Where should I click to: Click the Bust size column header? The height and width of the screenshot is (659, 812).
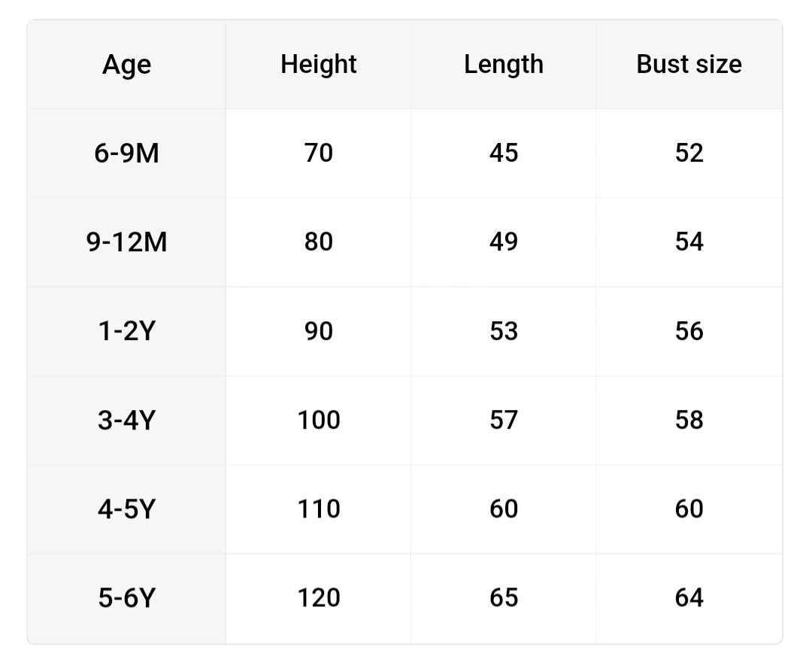[689, 65]
